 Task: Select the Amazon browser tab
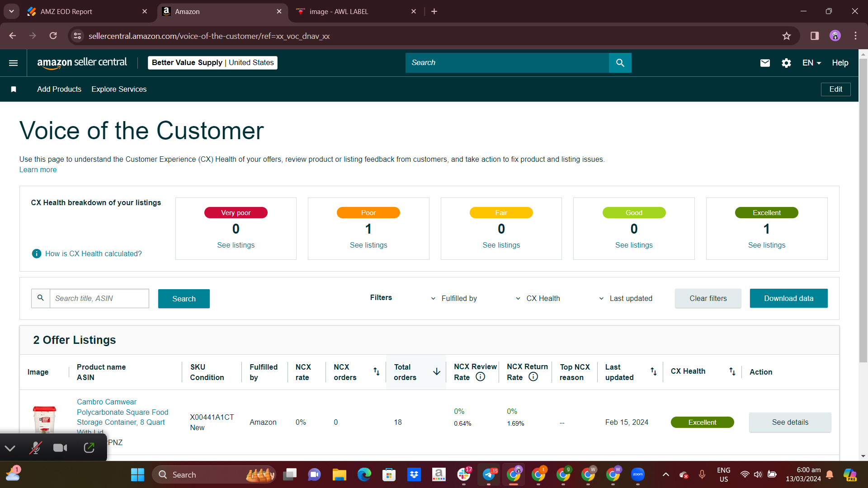tap(222, 11)
